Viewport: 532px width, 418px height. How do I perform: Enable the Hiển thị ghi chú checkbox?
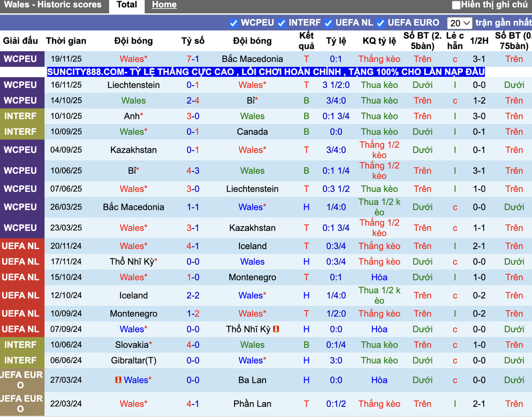(456, 5)
